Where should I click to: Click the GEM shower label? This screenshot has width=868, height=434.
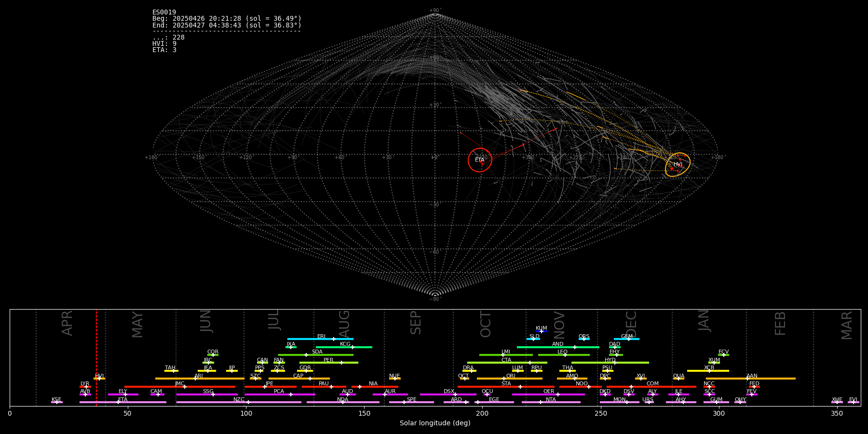(x=627, y=337)
